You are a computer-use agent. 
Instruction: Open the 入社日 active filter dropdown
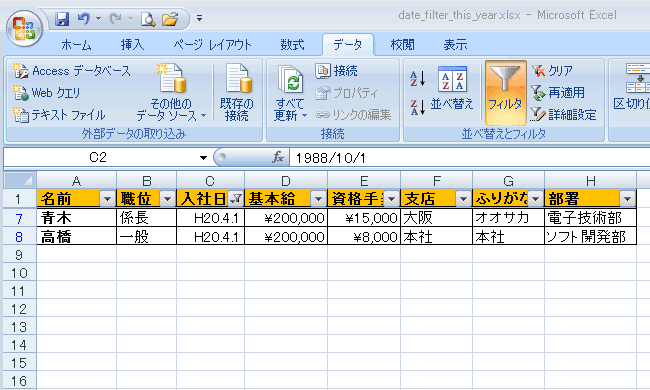236,199
